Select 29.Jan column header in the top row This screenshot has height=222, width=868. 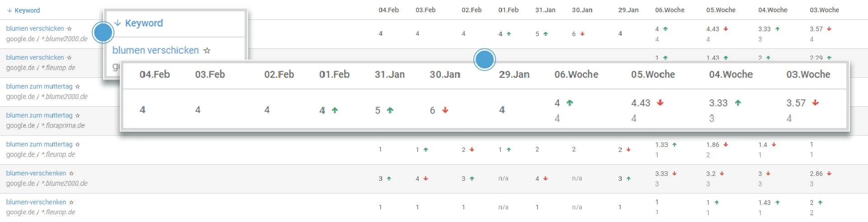point(628,10)
